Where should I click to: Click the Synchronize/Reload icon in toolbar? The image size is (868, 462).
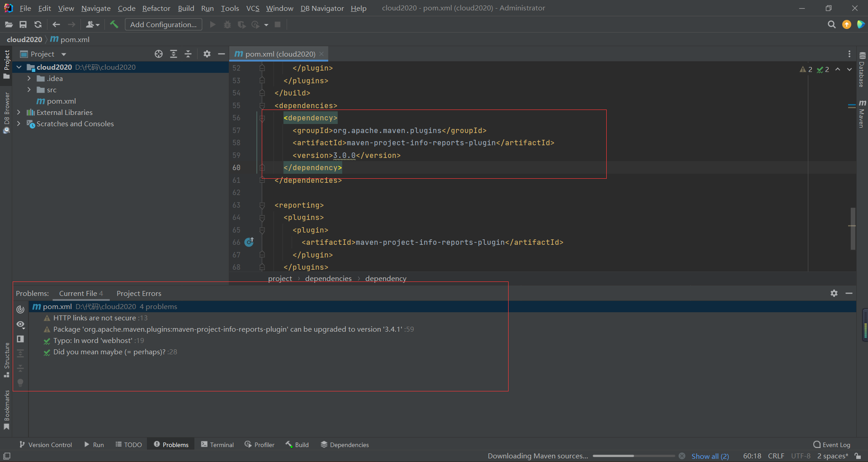click(x=38, y=24)
